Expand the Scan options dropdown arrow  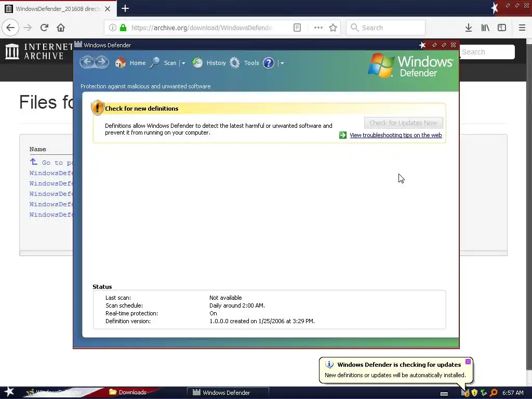[x=183, y=63]
